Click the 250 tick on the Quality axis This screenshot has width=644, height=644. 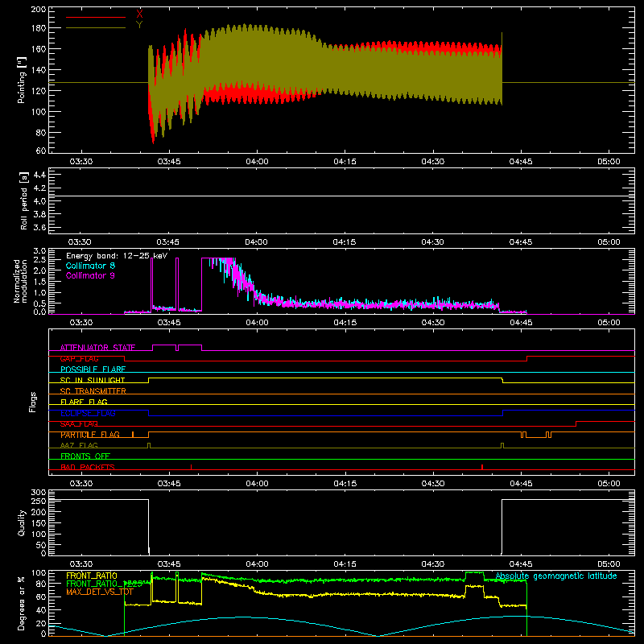(39, 502)
